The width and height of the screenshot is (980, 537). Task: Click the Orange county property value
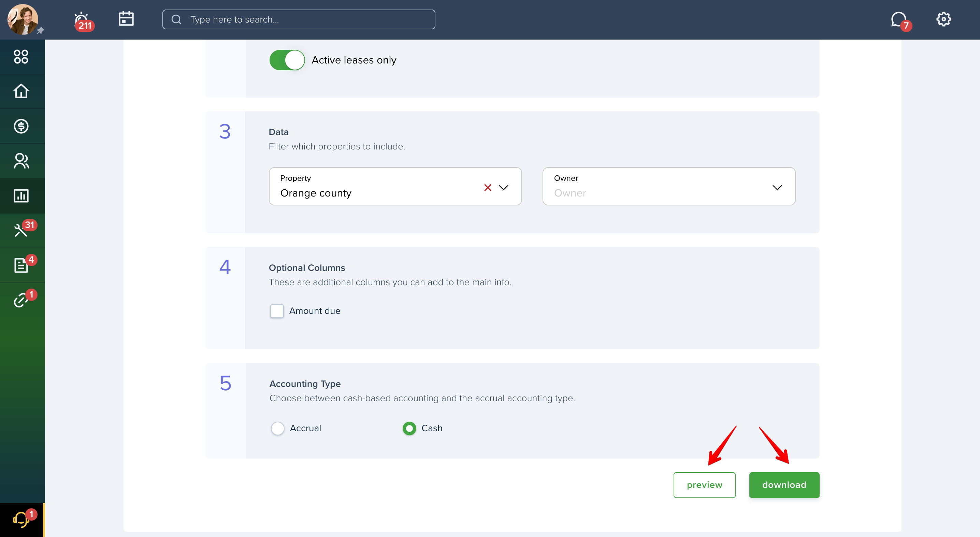click(x=316, y=193)
